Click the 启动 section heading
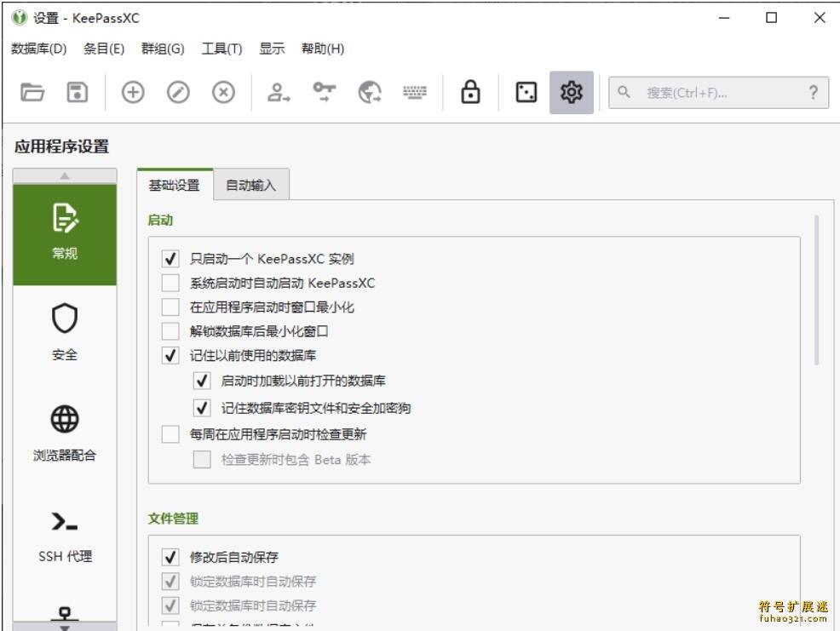This screenshot has width=840, height=631. pos(160,221)
